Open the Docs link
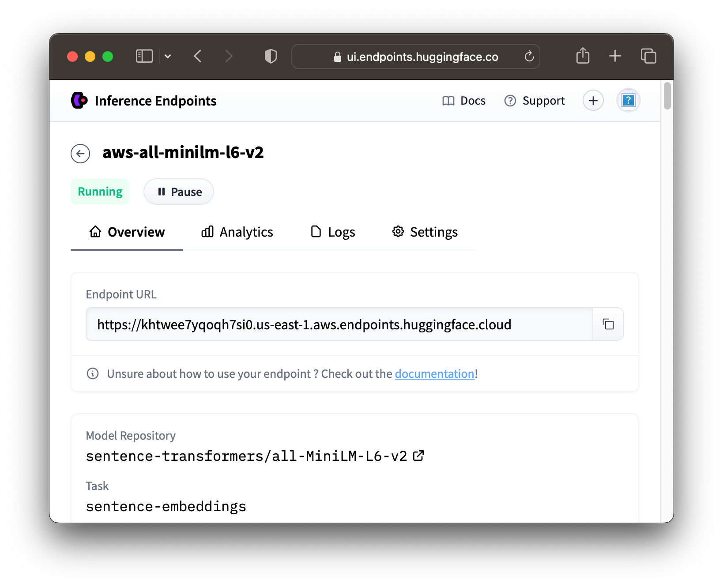Viewport: 723px width, 588px height. 464,101
